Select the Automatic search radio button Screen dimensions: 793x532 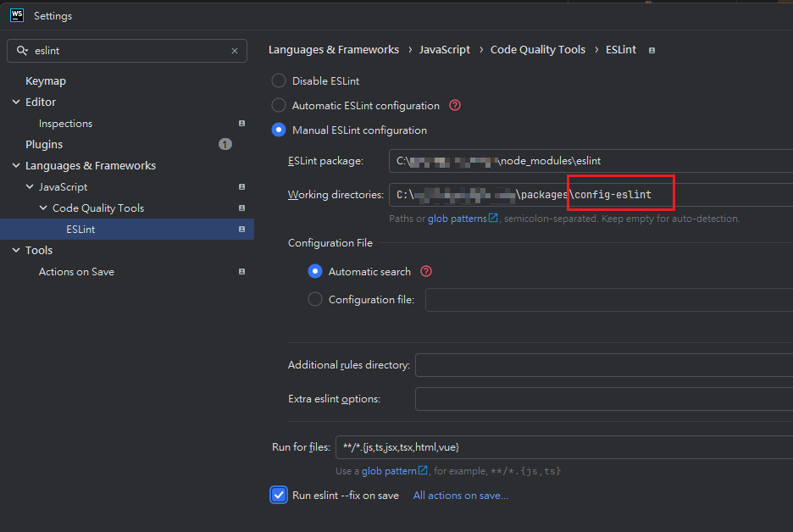315,272
